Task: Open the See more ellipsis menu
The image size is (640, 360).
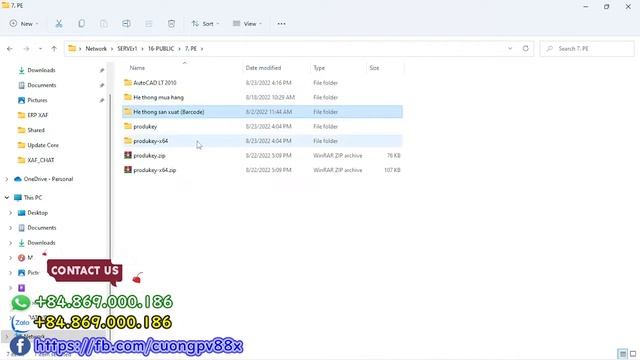Action: [x=282, y=24]
